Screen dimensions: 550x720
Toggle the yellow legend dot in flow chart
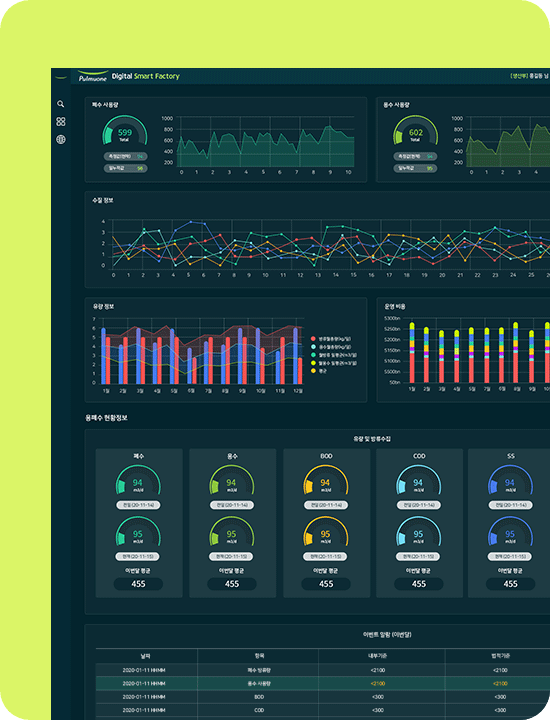314,363
